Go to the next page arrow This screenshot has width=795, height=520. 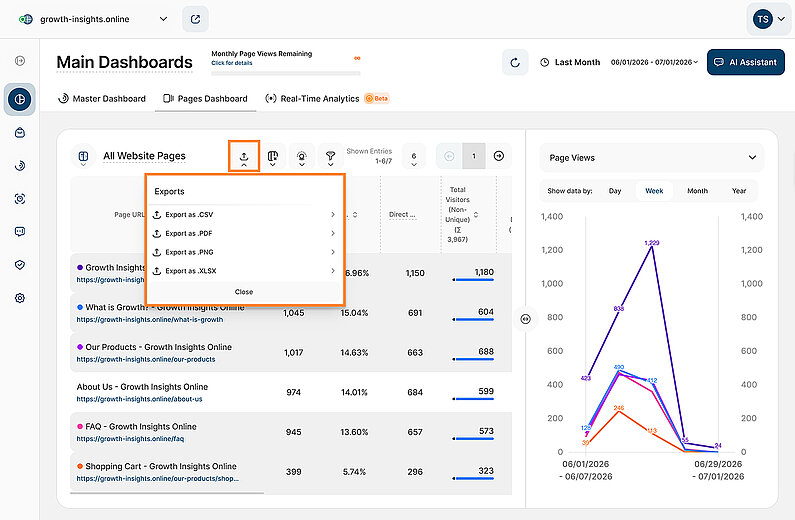point(499,156)
